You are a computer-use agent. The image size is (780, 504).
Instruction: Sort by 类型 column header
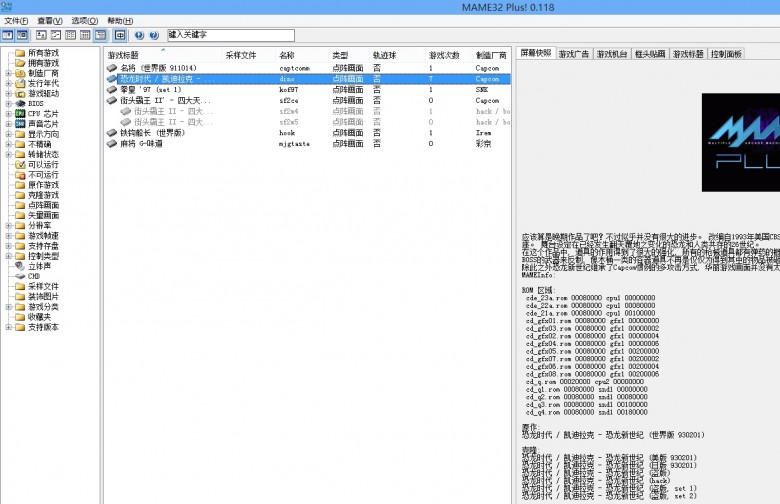349,55
